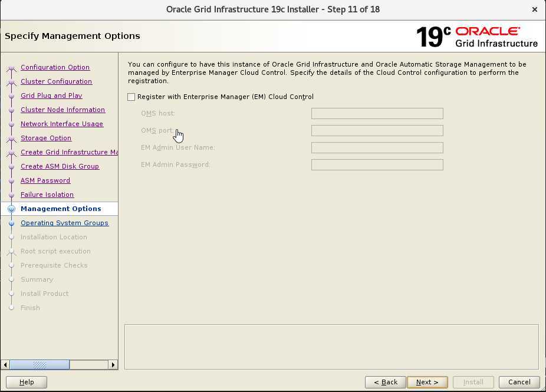This screenshot has width=546, height=392.
Task: Click the Management Options active step icon
Action: [x=11, y=209]
